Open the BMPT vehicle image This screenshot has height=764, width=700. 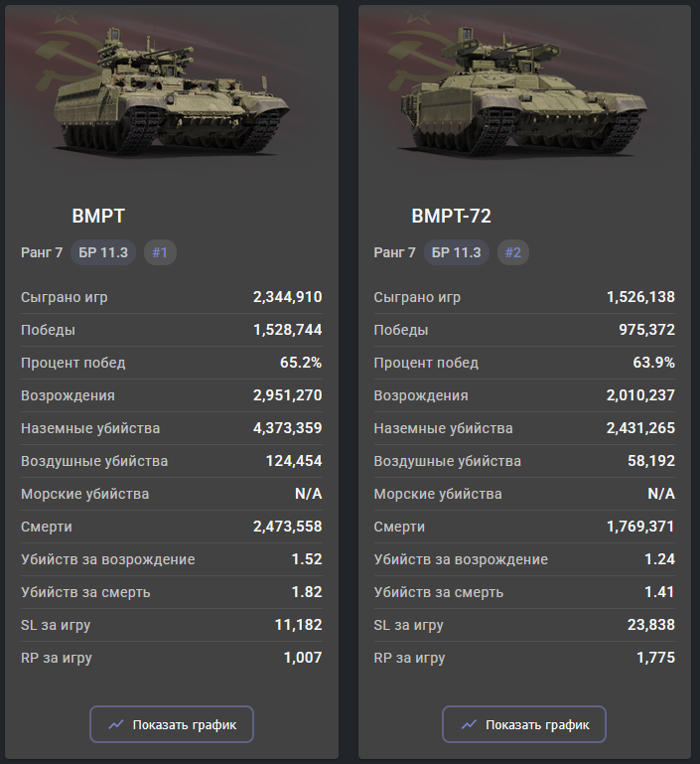tap(171, 96)
